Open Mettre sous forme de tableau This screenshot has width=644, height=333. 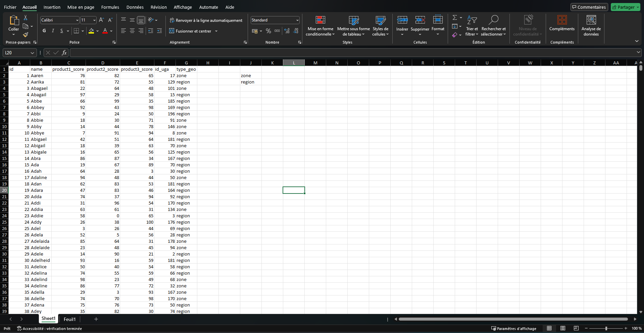tap(353, 26)
